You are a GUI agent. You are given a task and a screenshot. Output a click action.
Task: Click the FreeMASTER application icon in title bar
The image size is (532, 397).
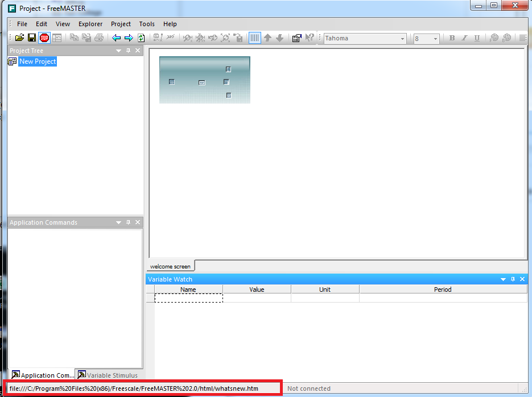click(x=12, y=9)
